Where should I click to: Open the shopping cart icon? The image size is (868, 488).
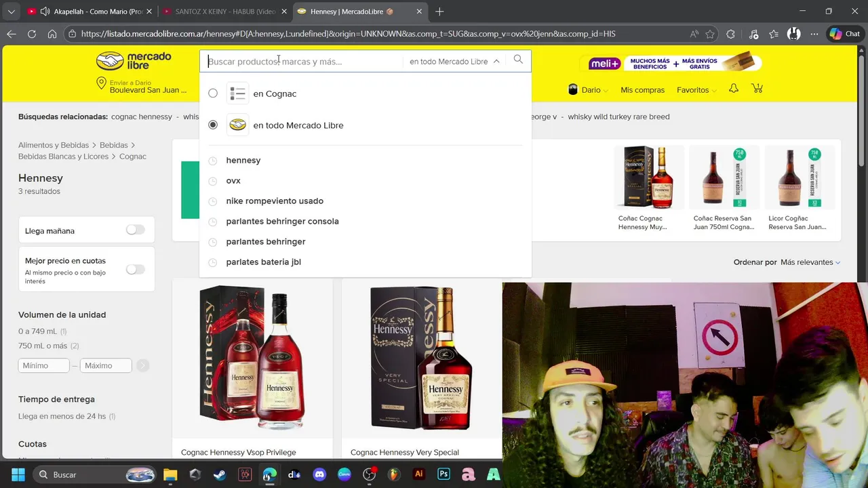(757, 89)
